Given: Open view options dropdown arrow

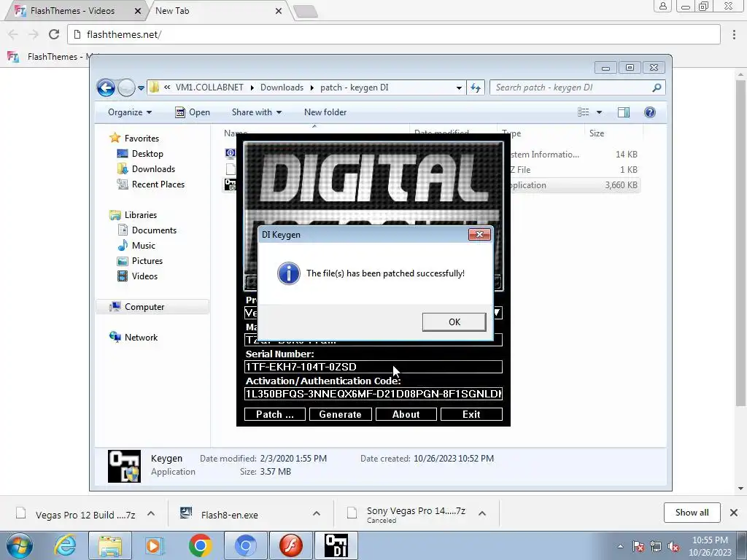Looking at the screenshot, I should (600, 112).
